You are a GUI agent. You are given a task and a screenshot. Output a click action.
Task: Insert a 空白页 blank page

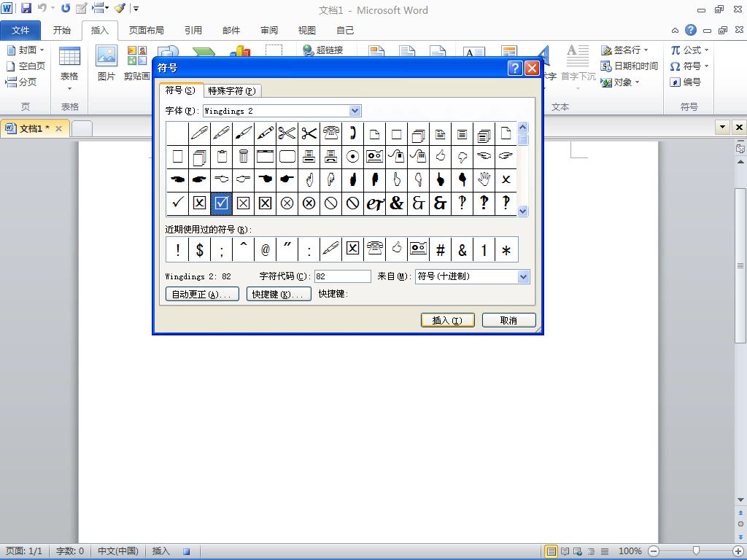tap(26, 66)
